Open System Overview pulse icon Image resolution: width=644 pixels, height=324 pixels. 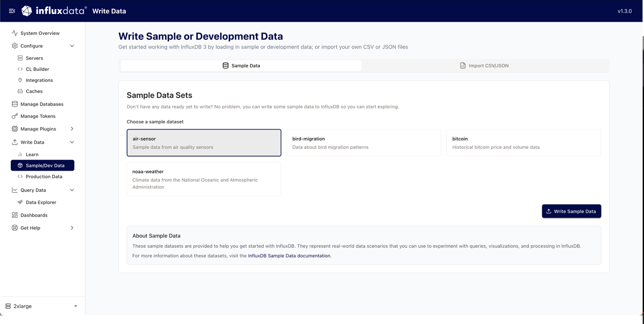[15, 33]
